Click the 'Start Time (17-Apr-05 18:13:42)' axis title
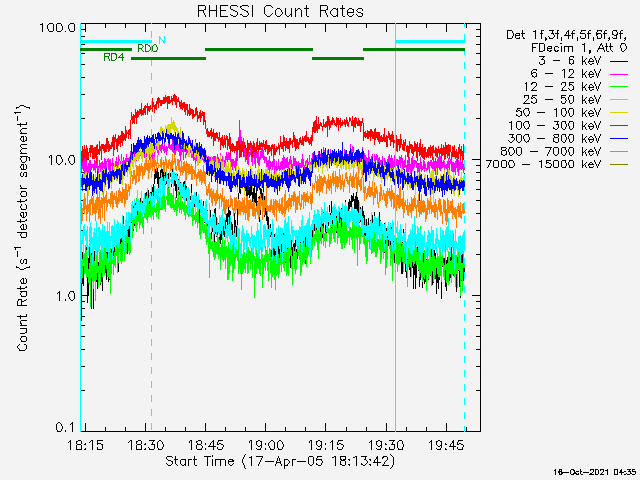Image resolution: width=640 pixels, height=480 pixels. pyautogui.click(x=280, y=462)
